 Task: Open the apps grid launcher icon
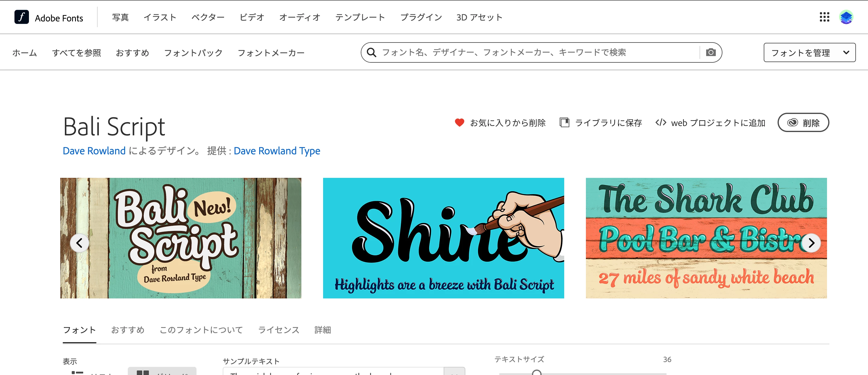coord(824,17)
